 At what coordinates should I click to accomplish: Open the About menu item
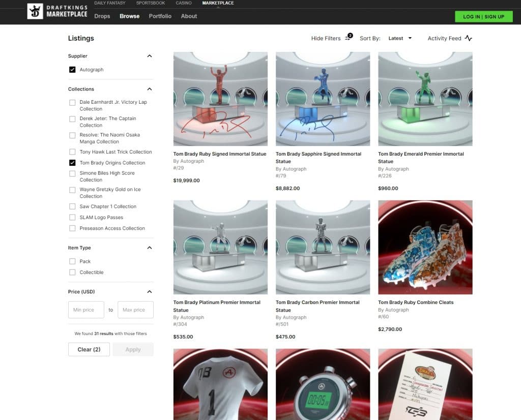click(189, 16)
